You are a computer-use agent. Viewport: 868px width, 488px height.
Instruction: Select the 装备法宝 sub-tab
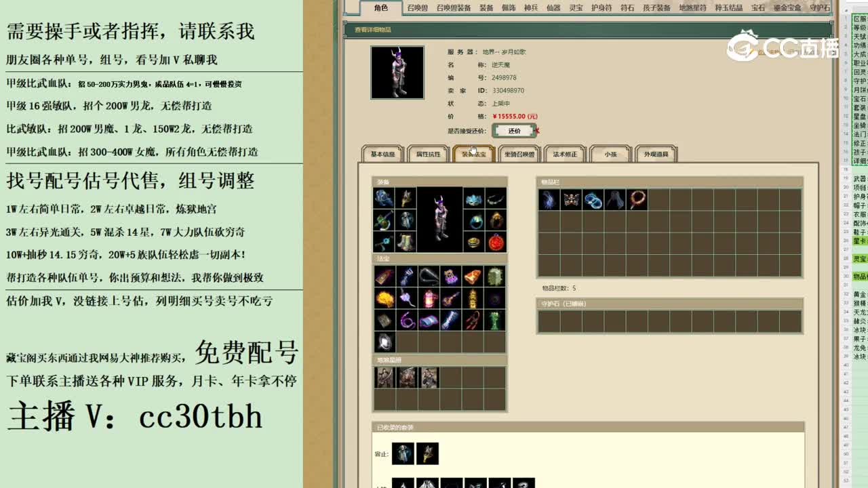click(x=473, y=154)
